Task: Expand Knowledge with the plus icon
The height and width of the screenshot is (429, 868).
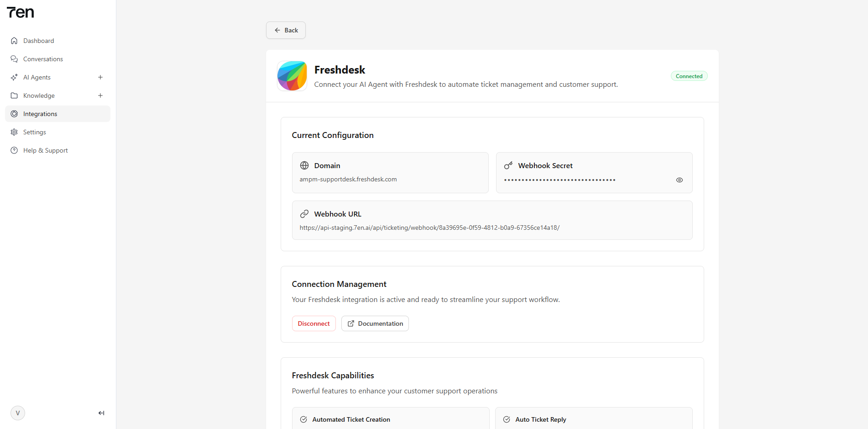Action: 100,95
